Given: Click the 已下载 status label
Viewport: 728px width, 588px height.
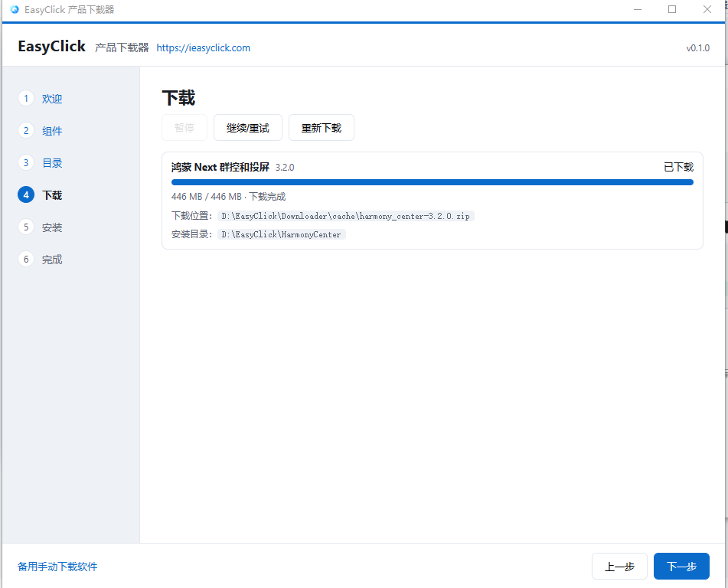Looking at the screenshot, I should click(x=678, y=167).
